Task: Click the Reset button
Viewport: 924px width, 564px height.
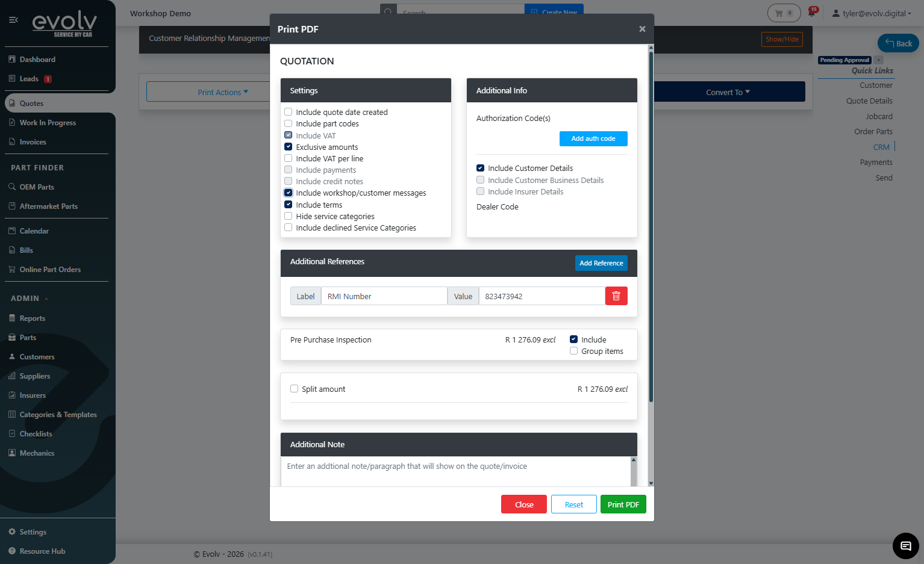Action: pyautogui.click(x=574, y=504)
